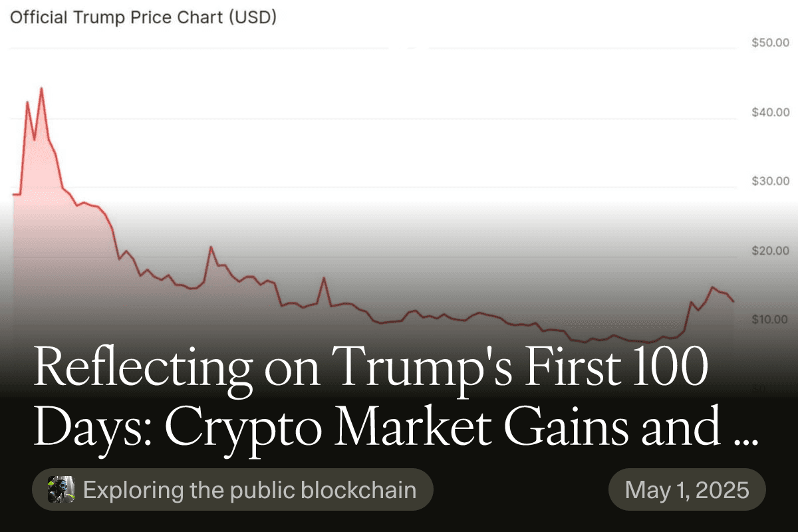The image size is (798, 532).
Task: Click the May 1, 2025 date pill
Action: [687, 490]
